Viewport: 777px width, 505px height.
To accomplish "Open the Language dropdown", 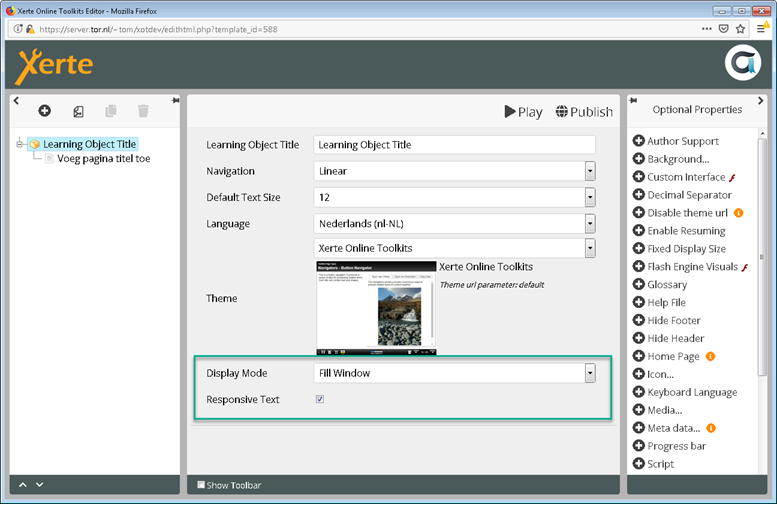I will pyautogui.click(x=590, y=224).
